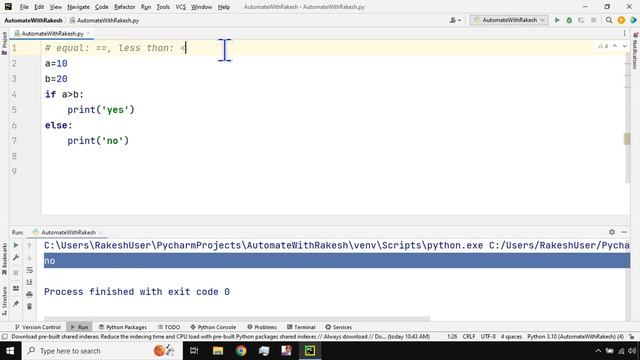Open the Python Console tool window
This screenshot has height=360, width=640.
click(213, 327)
